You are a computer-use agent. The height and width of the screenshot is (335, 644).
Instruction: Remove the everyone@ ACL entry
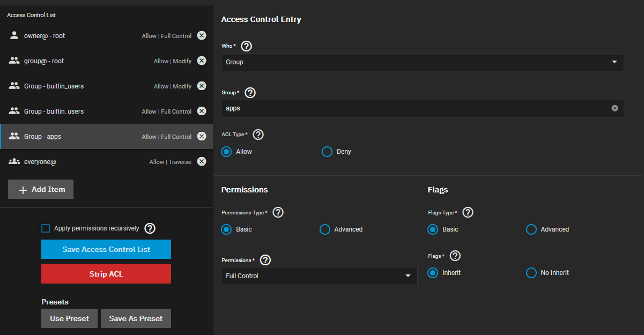click(202, 161)
